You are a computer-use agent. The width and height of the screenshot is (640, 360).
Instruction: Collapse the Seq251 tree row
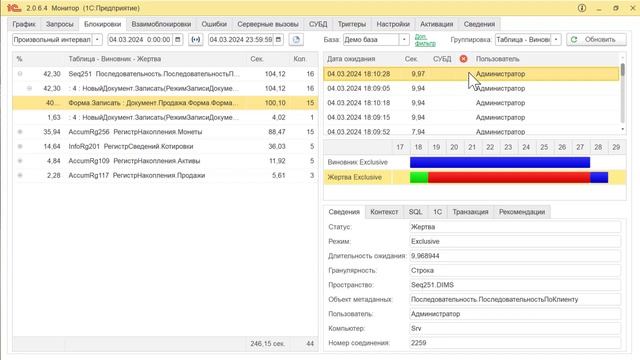(20, 74)
